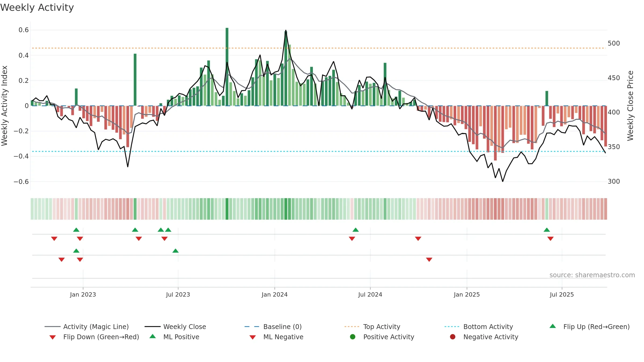
Task: Click the ML Positive legend label
Action: [181, 337]
